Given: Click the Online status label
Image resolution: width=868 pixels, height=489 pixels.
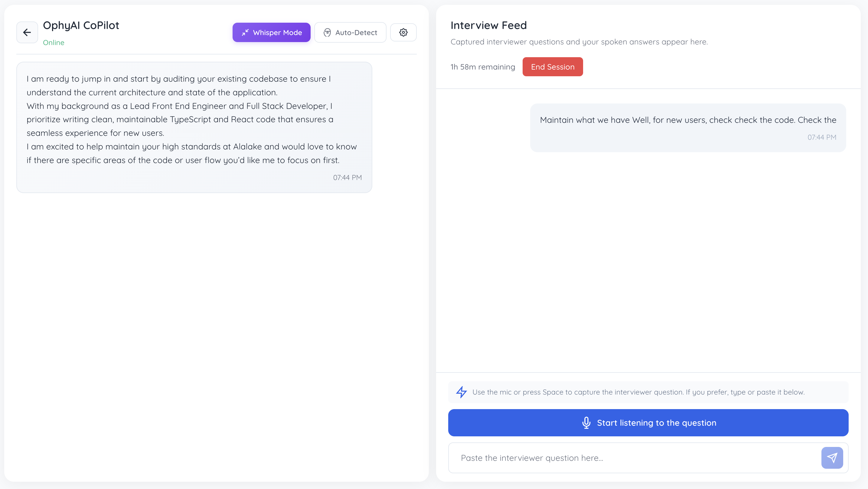Looking at the screenshot, I should [54, 42].
